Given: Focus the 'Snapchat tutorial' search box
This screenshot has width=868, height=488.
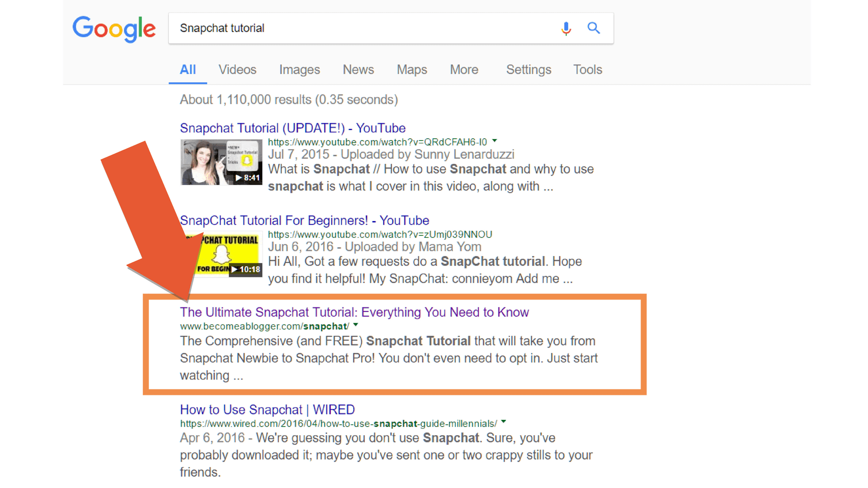Looking at the screenshot, I should point(391,28).
